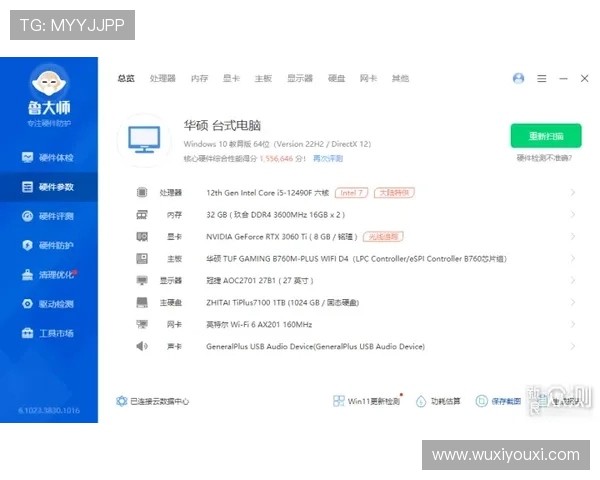Click the 主硬盘 disk drive icon
This screenshot has height=480, width=600.
[x=142, y=303]
